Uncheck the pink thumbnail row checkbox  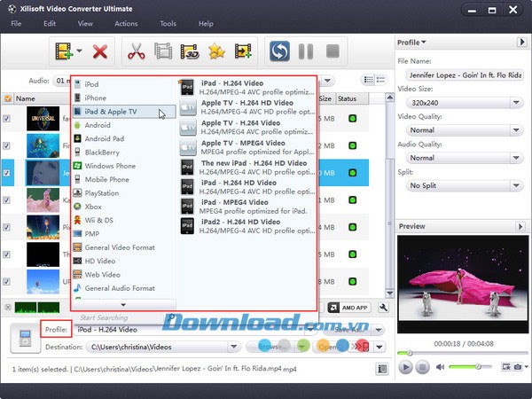(6, 199)
